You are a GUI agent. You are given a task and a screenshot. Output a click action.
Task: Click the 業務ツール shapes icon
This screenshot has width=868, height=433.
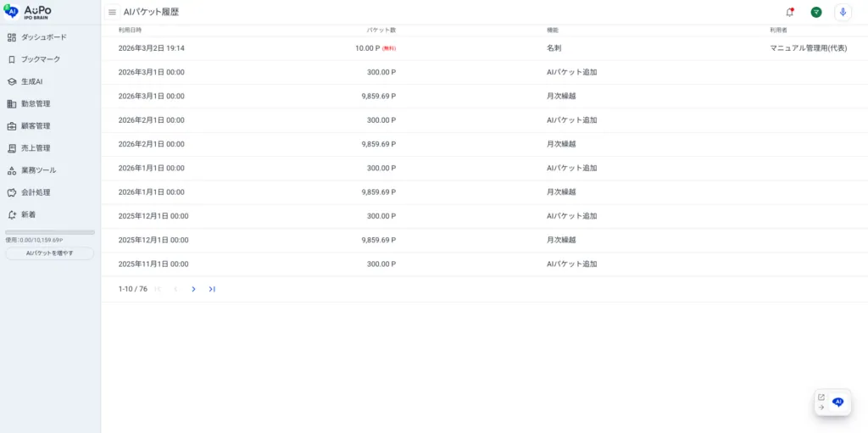coord(12,170)
